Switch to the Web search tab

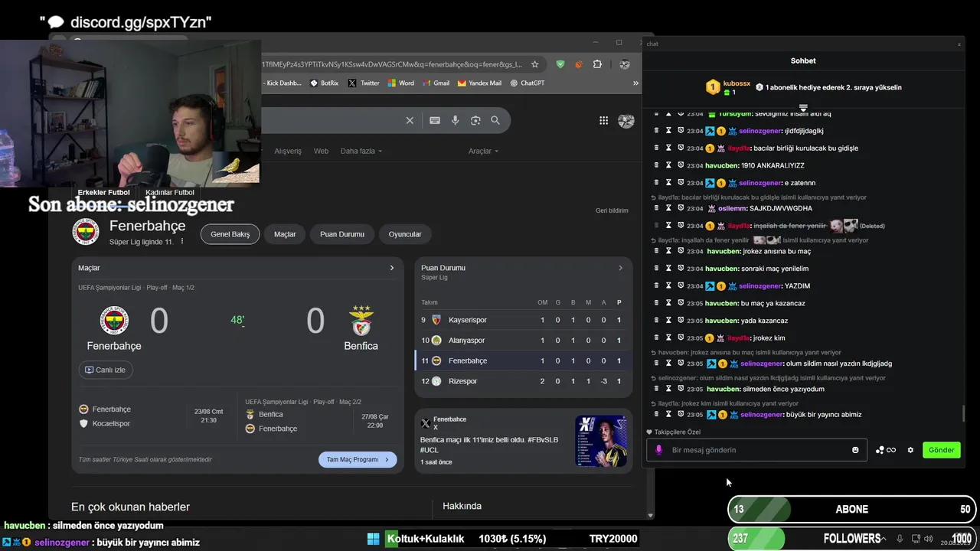pyautogui.click(x=321, y=151)
